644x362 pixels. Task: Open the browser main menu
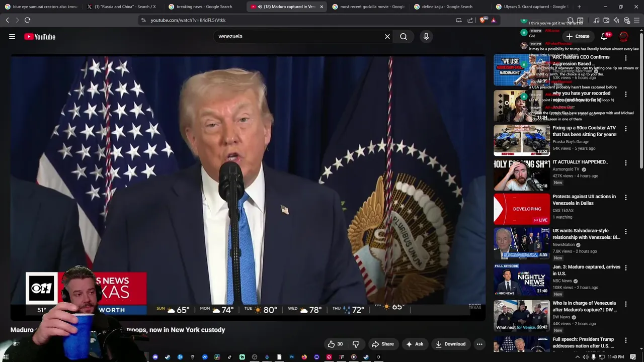pyautogui.click(x=637, y=20)
